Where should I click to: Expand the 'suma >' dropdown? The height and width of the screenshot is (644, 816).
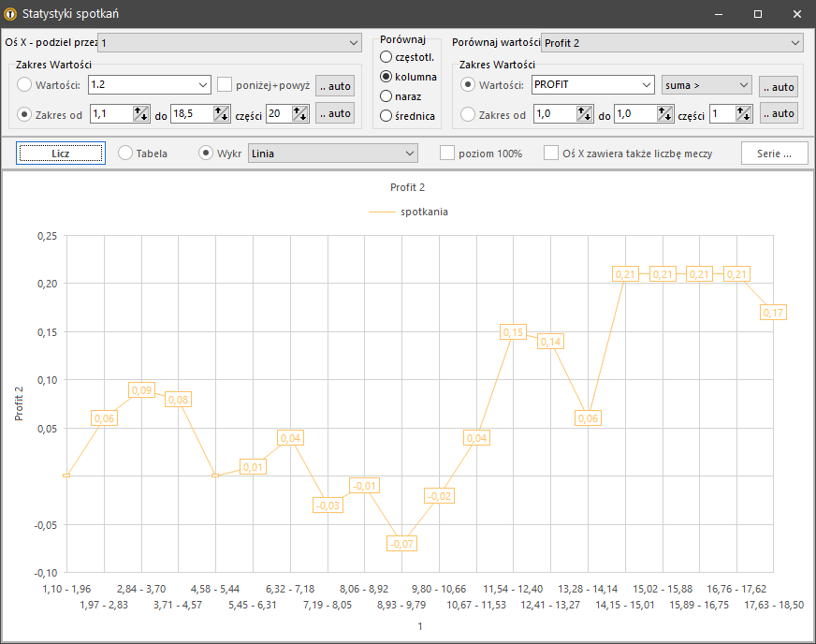[x=707, y=85]
